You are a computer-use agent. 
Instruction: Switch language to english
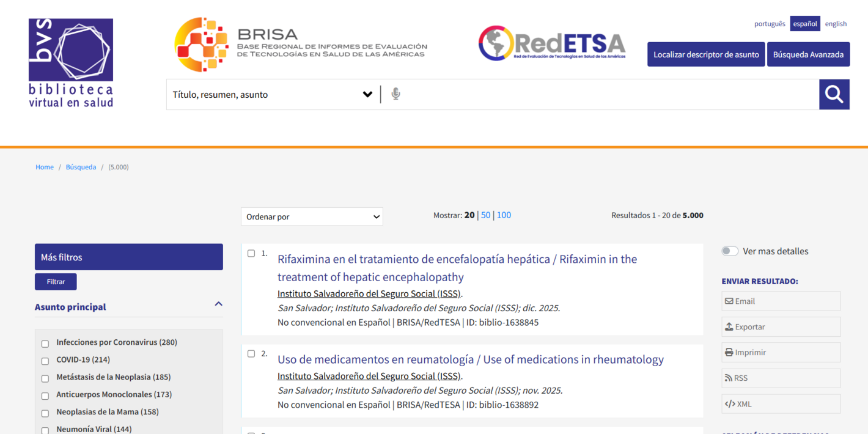[x=836, y=24]
